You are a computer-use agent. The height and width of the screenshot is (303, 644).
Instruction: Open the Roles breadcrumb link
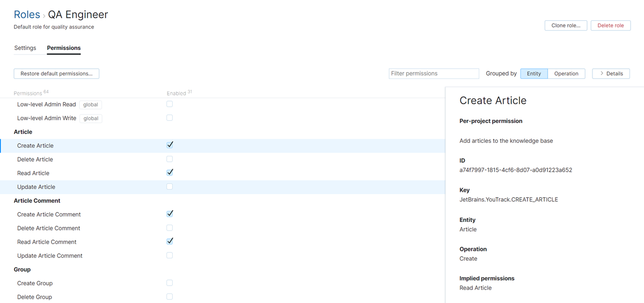click(27, 15)
